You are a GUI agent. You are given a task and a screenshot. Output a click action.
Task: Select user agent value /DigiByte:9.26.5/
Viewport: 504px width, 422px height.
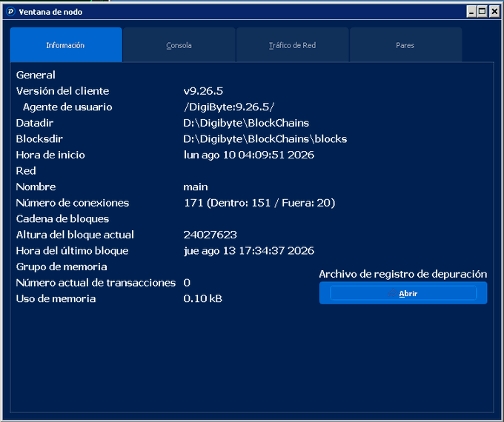[229, 107]
